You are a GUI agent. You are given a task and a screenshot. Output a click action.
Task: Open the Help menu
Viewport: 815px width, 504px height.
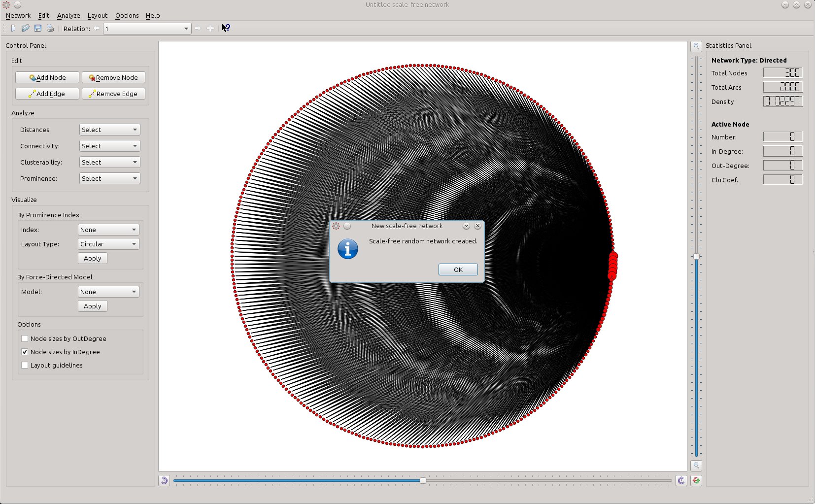[x=153, y=15]
